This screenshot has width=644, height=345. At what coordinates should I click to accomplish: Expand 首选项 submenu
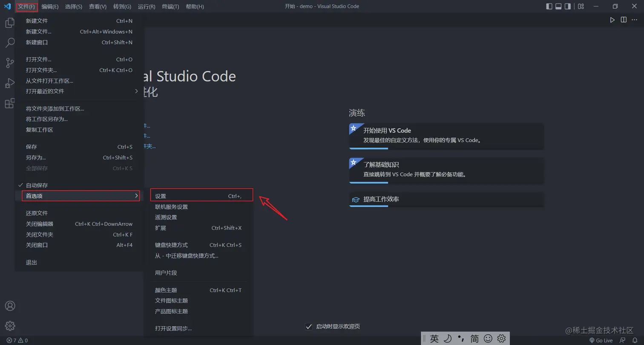(80, 196)
